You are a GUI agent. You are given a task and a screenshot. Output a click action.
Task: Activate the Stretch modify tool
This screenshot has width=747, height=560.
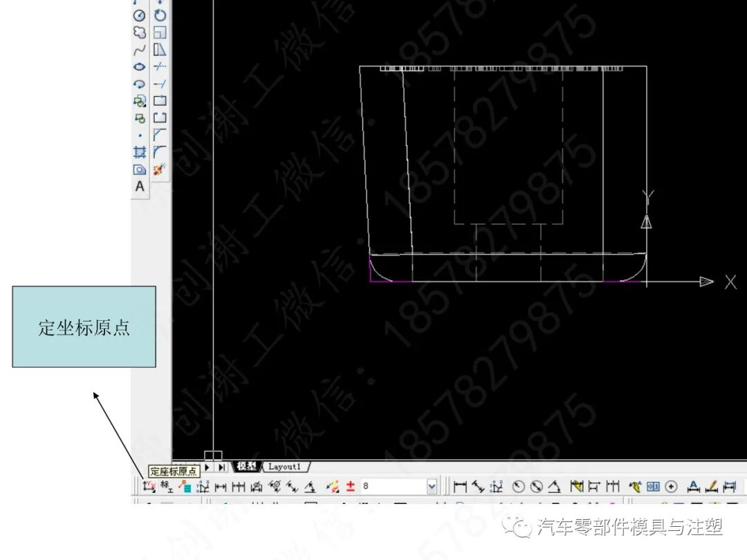click(x=160, y=50)
